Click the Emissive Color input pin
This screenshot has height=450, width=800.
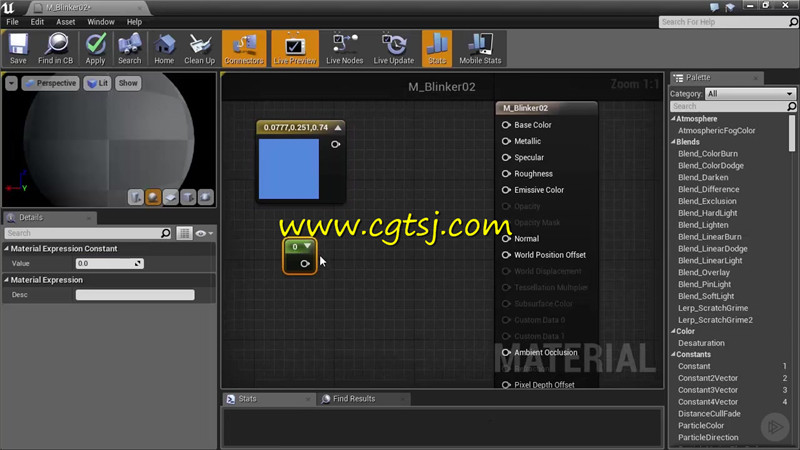506,190
